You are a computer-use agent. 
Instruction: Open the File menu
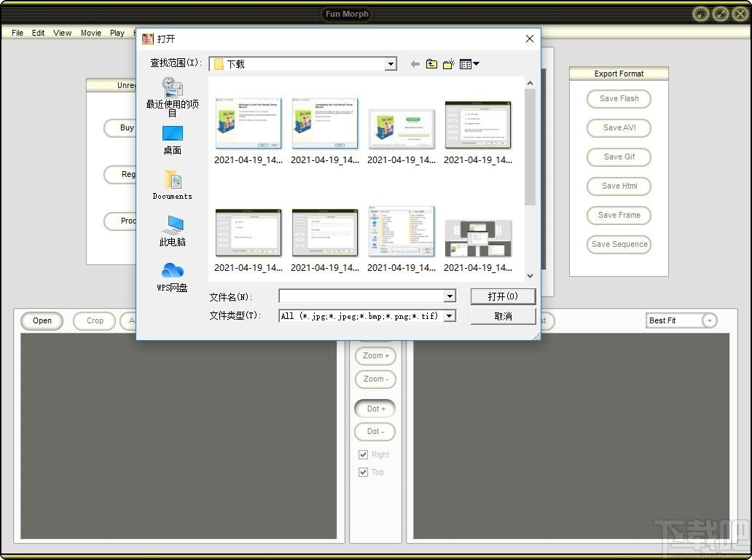click(17, 33)
